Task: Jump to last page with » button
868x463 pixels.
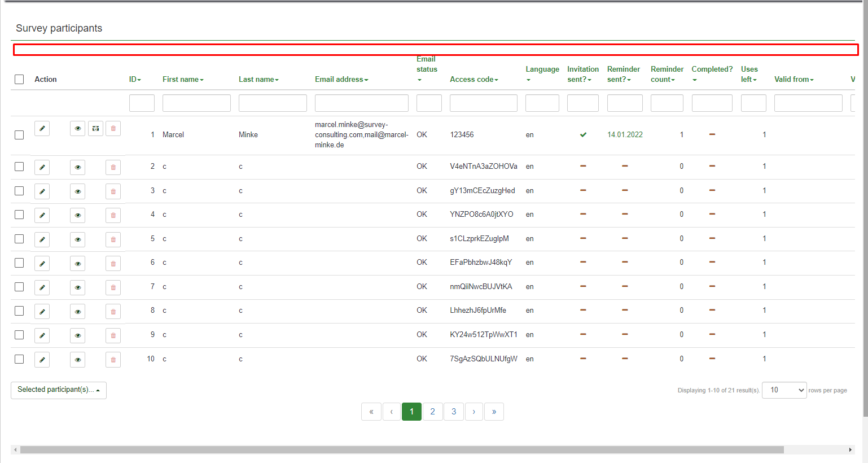Action: tap(494, 412)
